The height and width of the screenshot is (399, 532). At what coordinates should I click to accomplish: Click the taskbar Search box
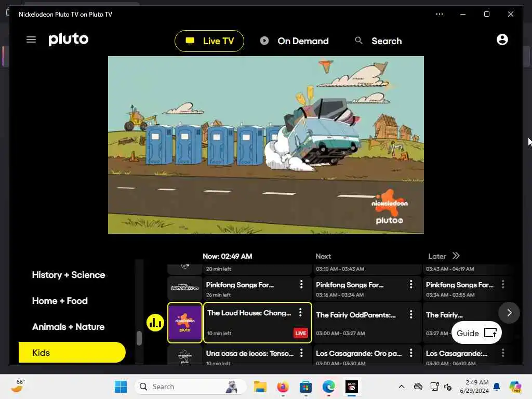pyautogui.click(x=191, y=387)
